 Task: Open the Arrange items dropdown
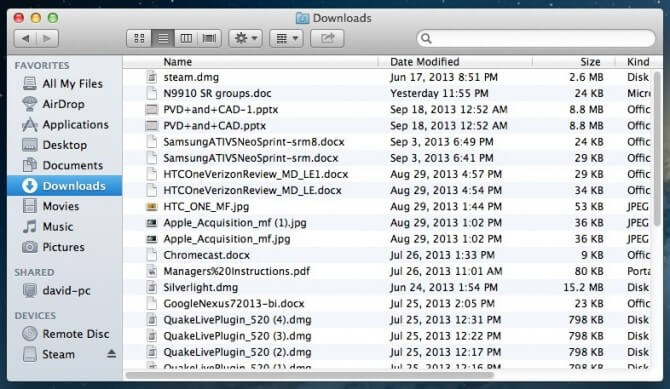[286, 38]
